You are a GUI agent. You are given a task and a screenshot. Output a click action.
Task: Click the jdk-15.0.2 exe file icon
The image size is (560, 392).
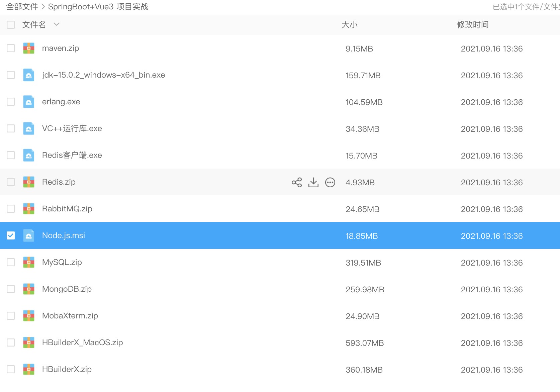29,75
